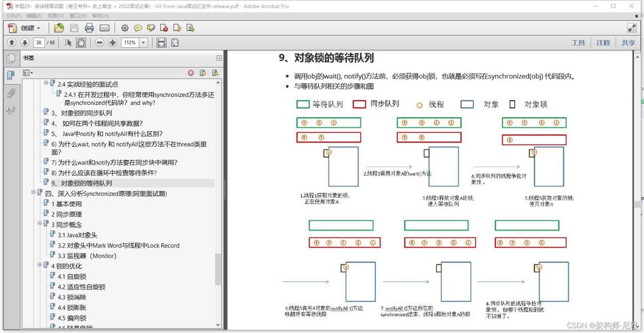Open bookmark 4.1 自旋锁
The height and width of the screenshot is (333, 644).
72,277
